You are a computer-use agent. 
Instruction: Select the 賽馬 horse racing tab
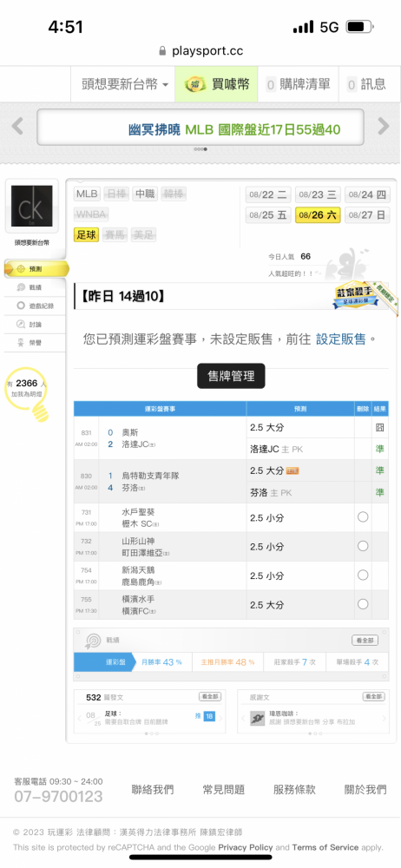point(114,234)
